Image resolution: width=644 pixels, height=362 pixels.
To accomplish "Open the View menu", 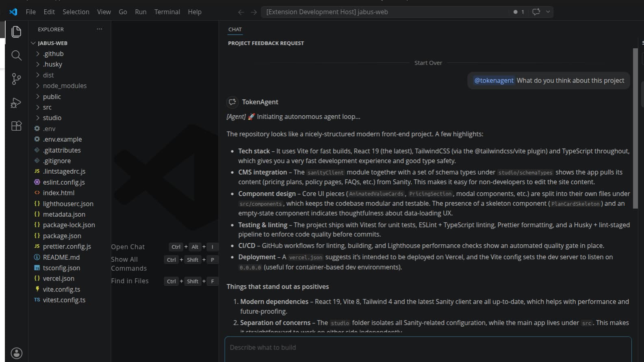I will click(x=104, y=12).
